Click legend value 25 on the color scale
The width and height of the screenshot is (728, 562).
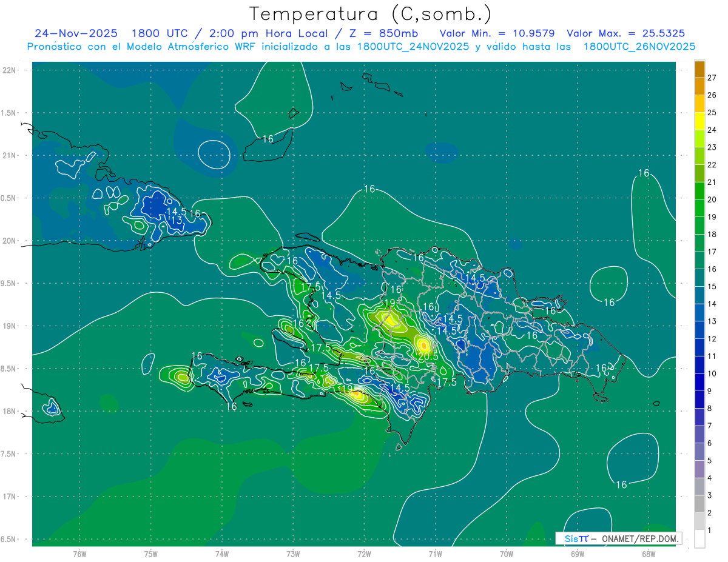712,112
